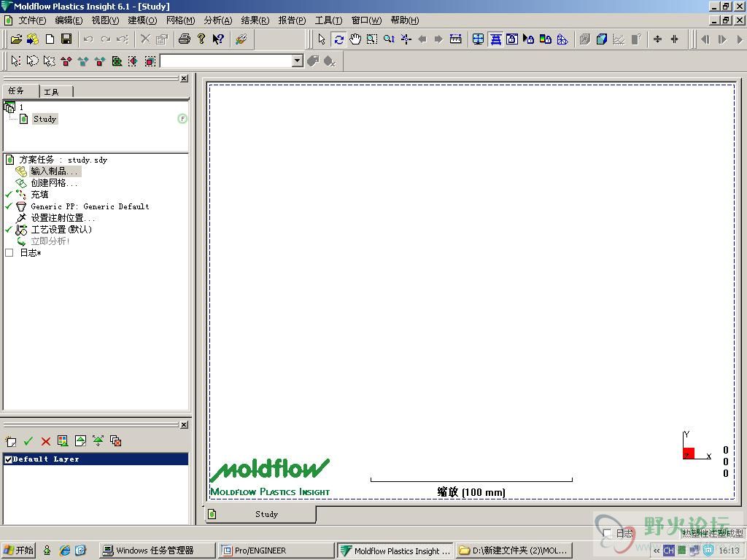Click the Center view crosshair tool
This screenshot has height=560, width=747.
[406, 39]
